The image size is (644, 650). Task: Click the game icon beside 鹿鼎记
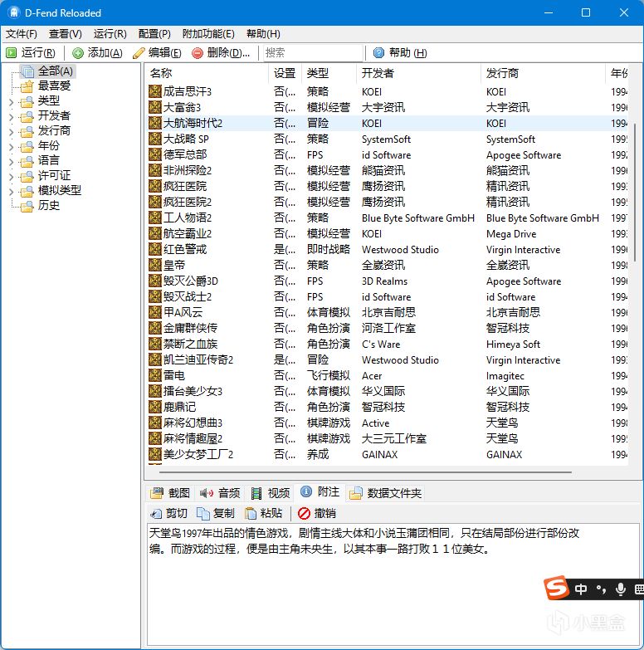click(x=155, y=407)
